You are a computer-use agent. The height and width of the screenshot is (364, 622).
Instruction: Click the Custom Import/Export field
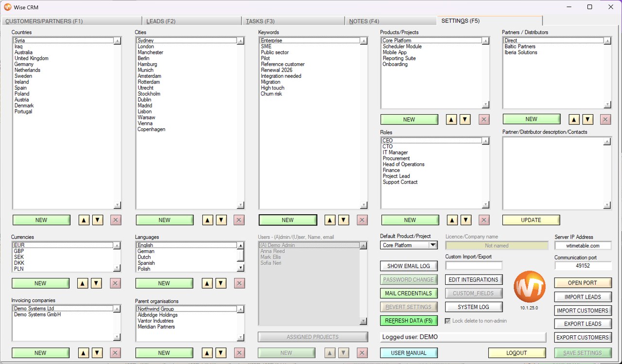click(x=474, y=266)
